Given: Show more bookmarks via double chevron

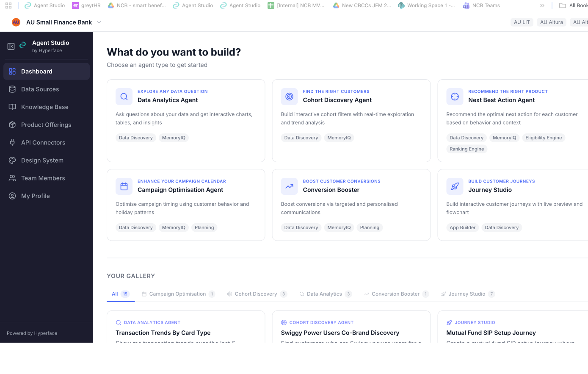Looking at the screenshot, I should (542, 6).
